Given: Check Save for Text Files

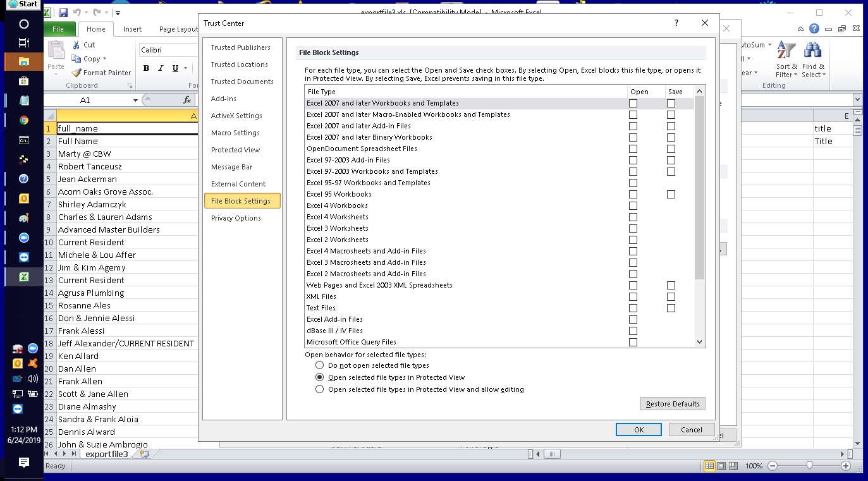Looking at the screenshot, I should click(x=671, y=308).
